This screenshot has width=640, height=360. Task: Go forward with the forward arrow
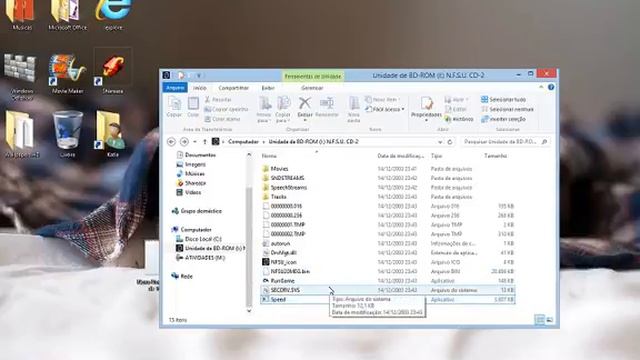point(184,142)
